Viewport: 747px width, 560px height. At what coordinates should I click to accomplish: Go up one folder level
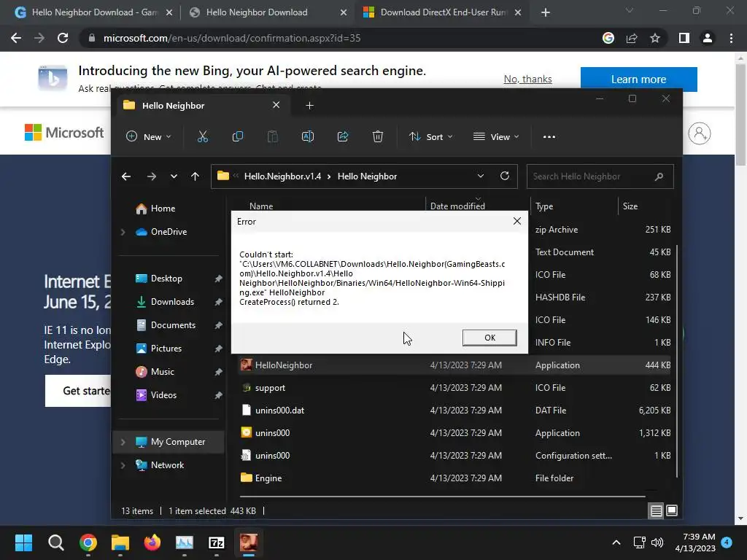195,176
